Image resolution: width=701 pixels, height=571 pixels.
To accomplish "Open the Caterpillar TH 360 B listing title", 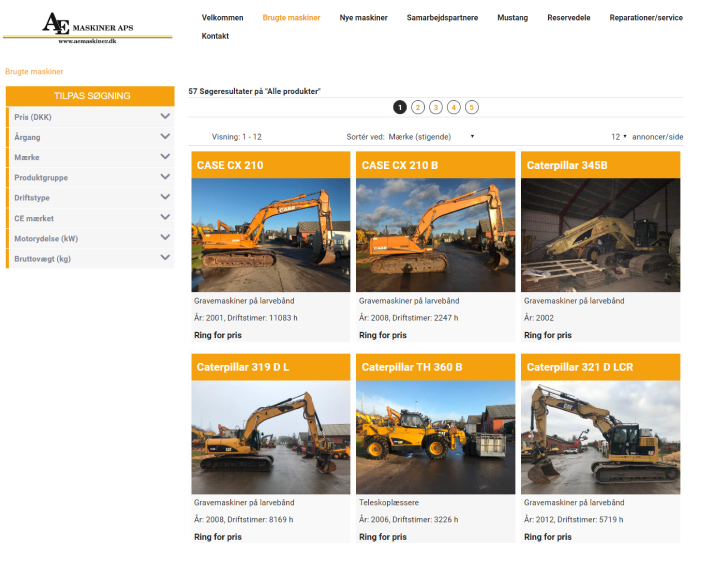I will [412, 367].
